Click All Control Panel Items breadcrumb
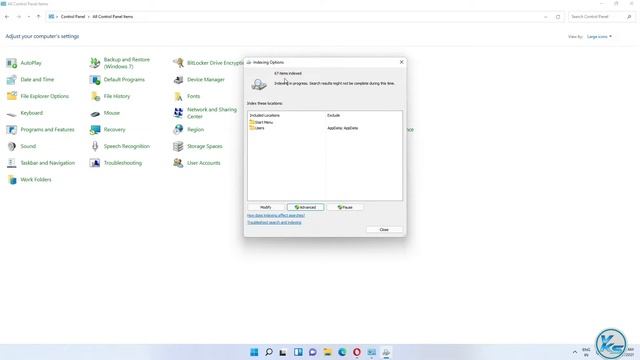640x360 pixels. 113,17
